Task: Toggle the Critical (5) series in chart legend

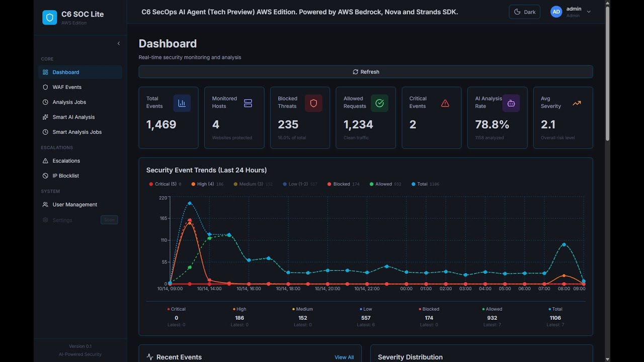Action: tap(165, 184)
